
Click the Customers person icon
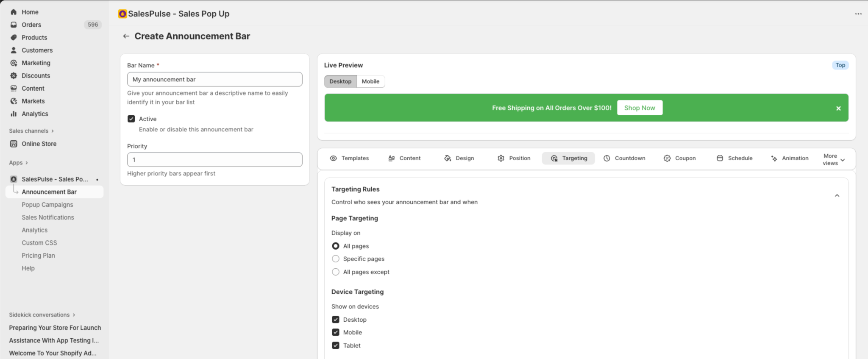14,50
